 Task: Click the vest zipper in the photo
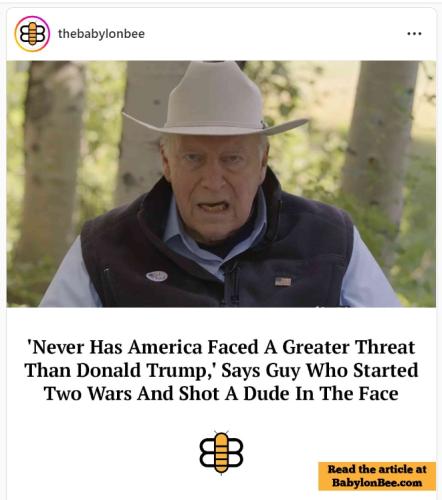click(x=232, y=283)
